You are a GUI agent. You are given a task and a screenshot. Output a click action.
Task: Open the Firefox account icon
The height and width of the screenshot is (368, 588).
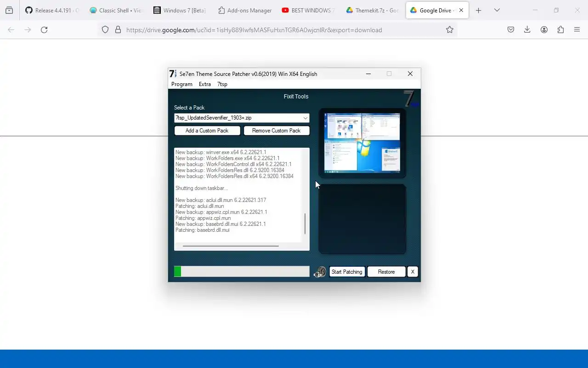[x=544, y=30]
